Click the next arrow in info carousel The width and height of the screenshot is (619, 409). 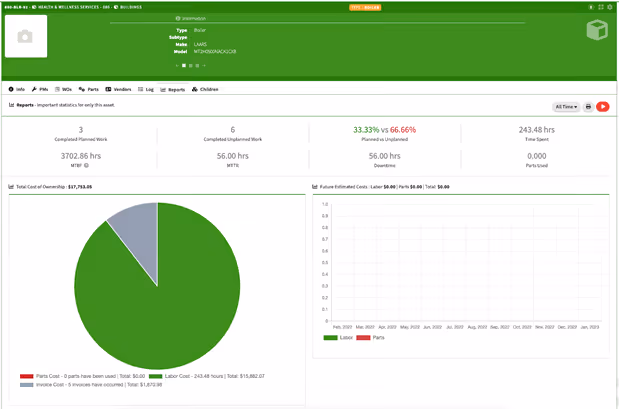pyautogui.click(x=204, y=66)
